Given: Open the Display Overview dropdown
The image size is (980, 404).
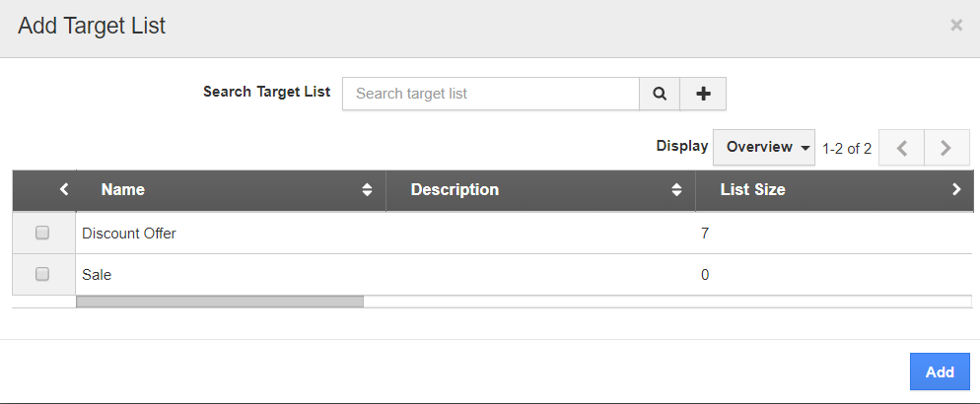Looking at the screenshot, I should tap(764, 147).
